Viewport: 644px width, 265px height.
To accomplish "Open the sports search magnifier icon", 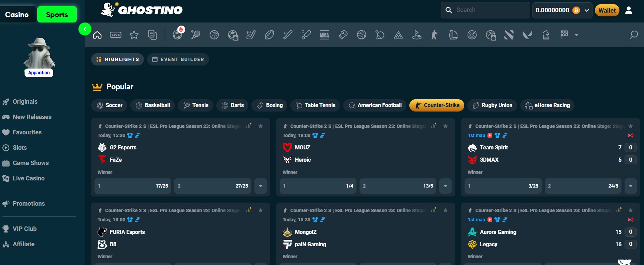I will click(634, 35).
